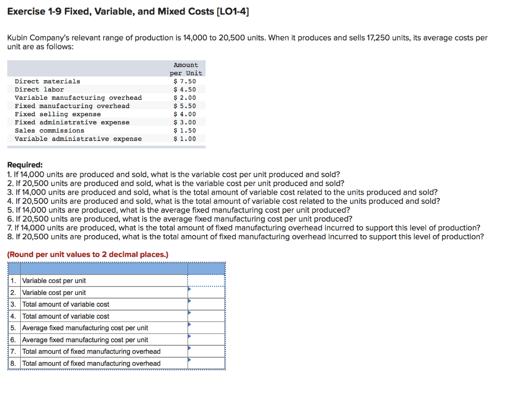Select the marker next to row 8
The image size is (532, 400).
click(x=190, y=360)
